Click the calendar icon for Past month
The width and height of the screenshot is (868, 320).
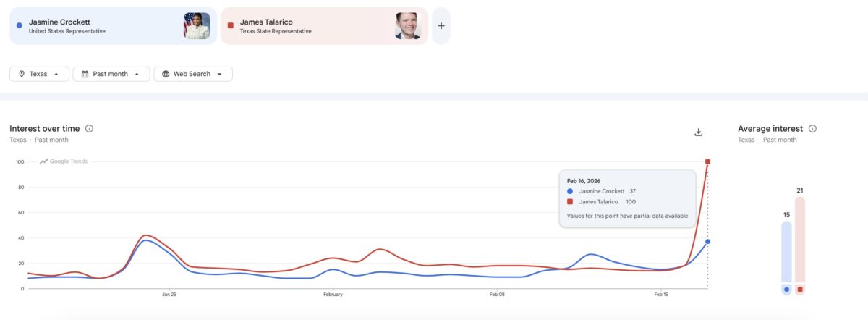click(x=85, y=74)
